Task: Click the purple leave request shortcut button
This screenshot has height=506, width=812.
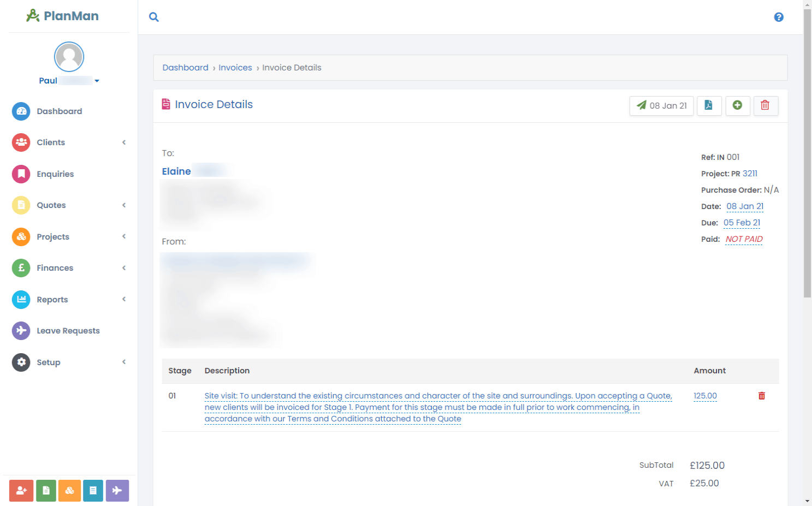Action: coord(117,491)
